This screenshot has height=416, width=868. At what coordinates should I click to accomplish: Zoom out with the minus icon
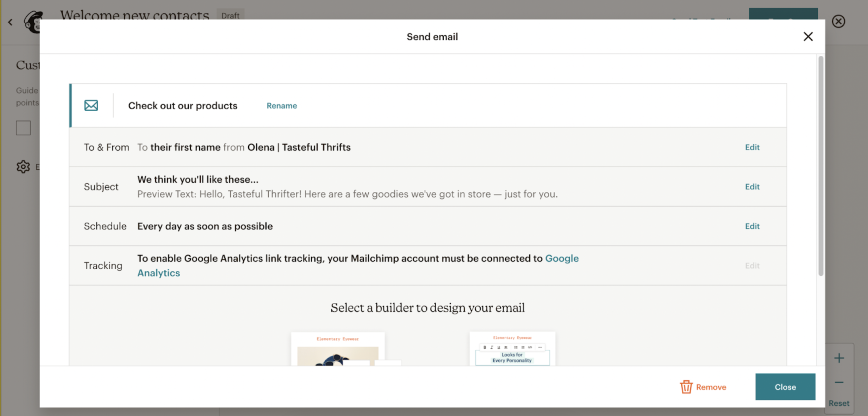839,382
